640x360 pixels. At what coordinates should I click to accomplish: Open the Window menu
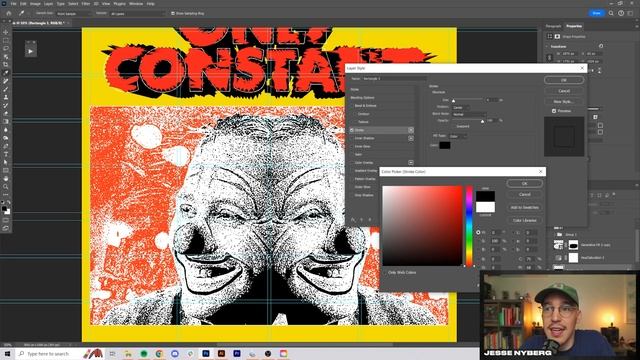(136, 4)
